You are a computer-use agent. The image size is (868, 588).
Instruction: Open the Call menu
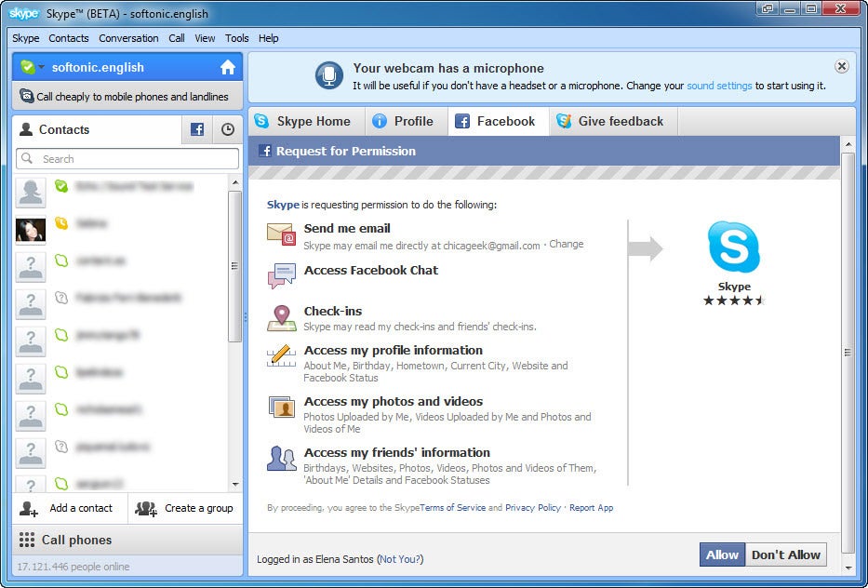click(177, 38)
